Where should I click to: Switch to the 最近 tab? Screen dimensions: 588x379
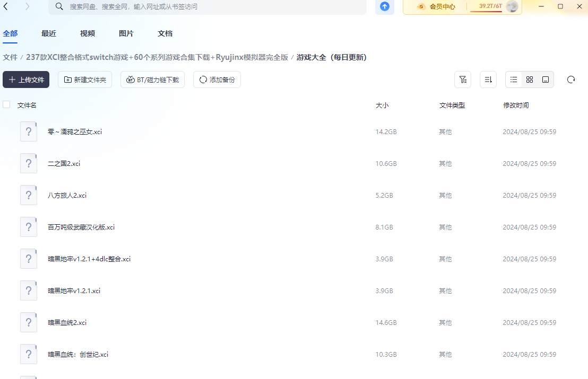point(48,33)
